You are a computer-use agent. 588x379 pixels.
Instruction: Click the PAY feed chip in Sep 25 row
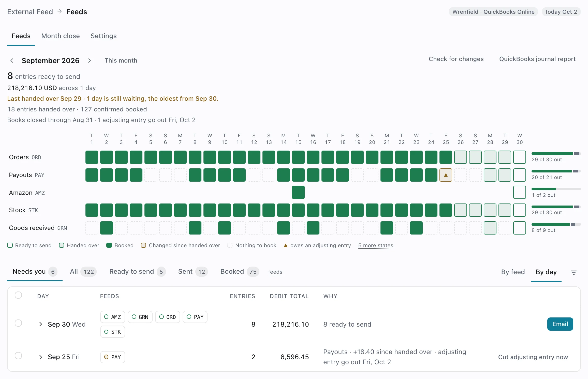(x=112, y=357)
